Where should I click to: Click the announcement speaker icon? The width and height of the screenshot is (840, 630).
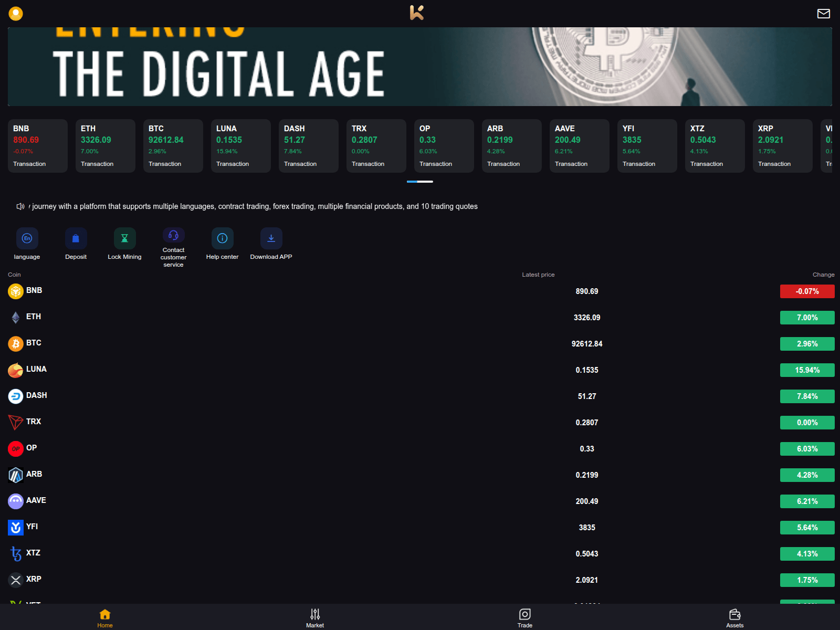tap(20, 206)
